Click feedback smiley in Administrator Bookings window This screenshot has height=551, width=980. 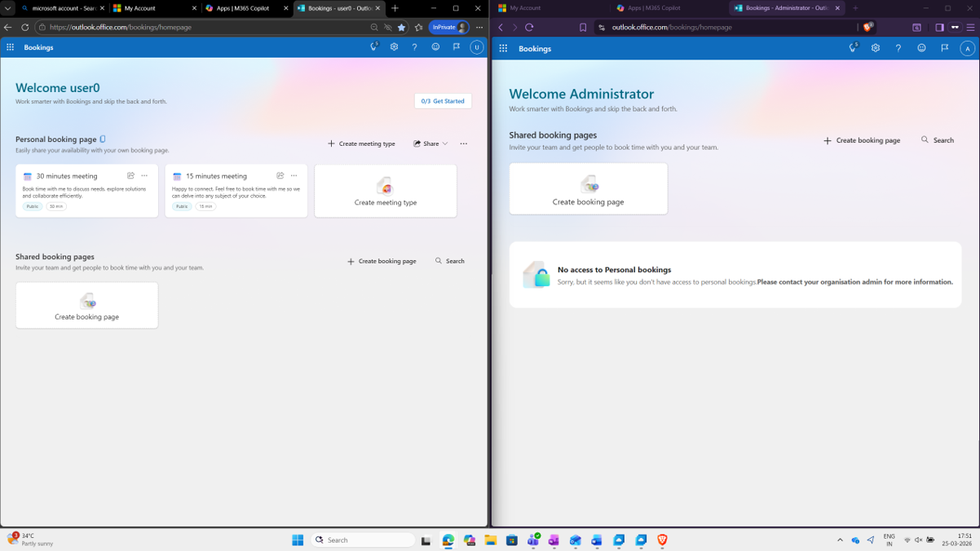click(921, 48)
